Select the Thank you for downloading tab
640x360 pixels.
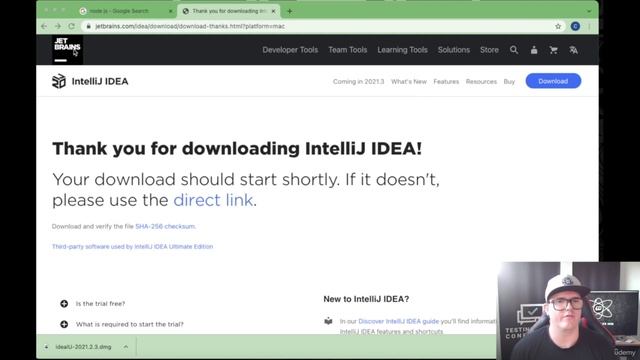[x=229, y=11]
